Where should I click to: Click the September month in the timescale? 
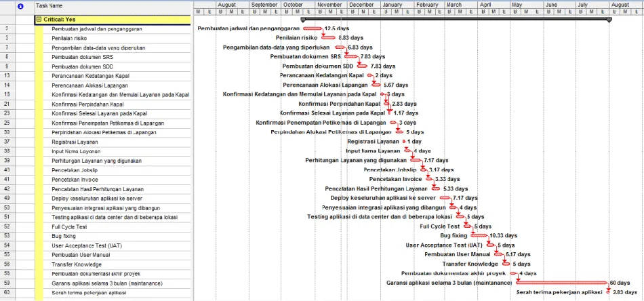(264, 5)
